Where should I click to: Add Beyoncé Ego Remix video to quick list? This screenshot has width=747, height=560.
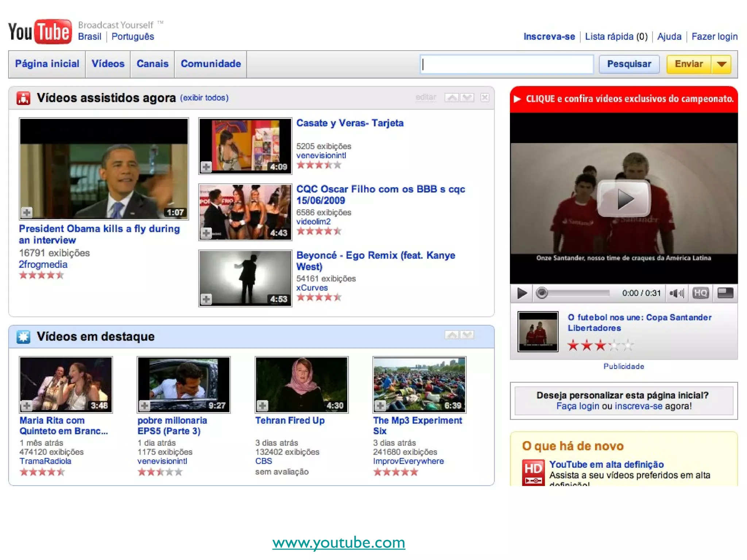coord(206,299)
